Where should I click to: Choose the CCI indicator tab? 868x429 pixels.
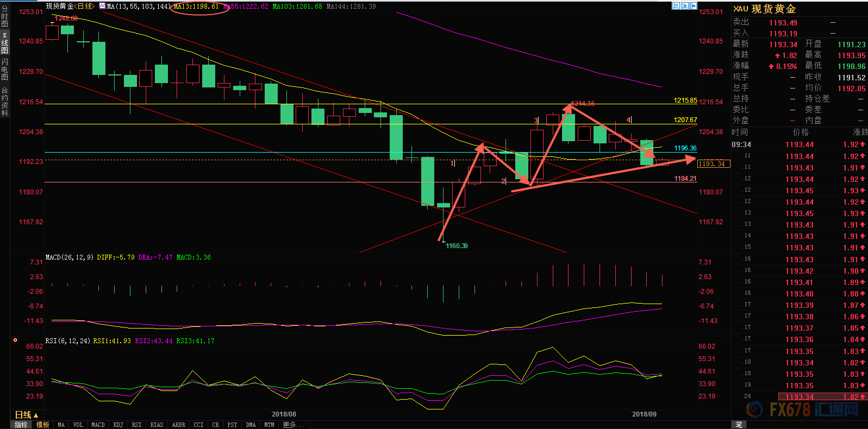pyautogui.click(x=198, y=425)
